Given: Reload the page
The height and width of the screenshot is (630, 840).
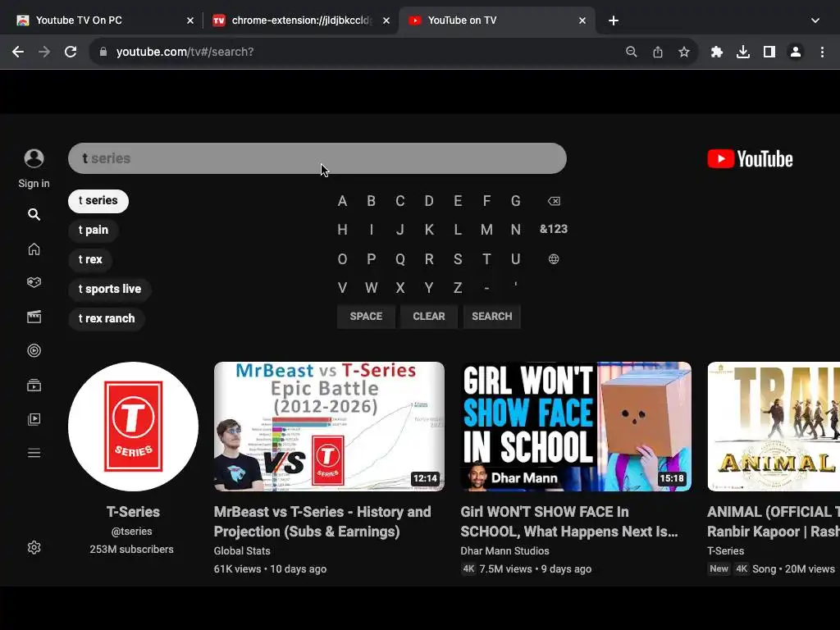Looking at the screenshot, I should click(71, 52).
